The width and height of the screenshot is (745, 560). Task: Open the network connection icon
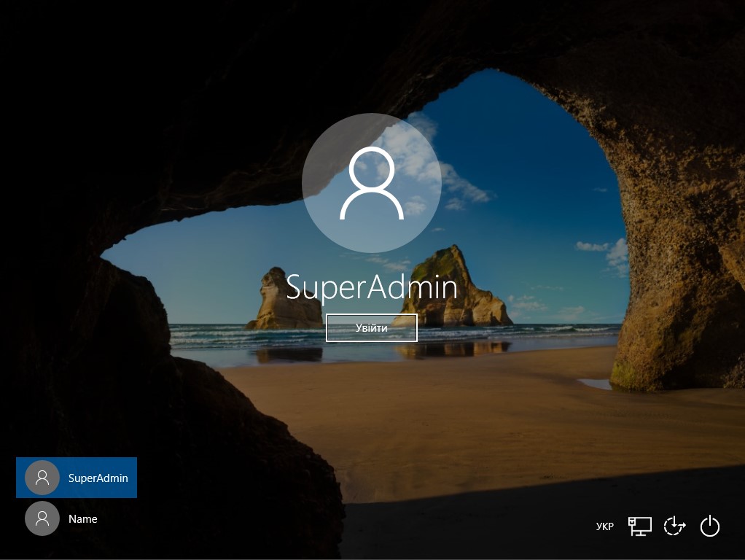pos(640,526)
